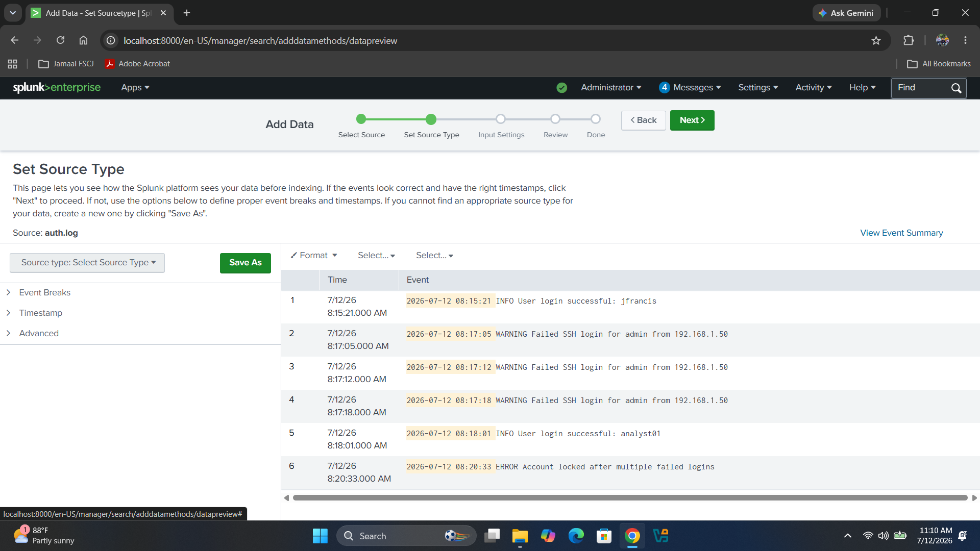The height and width of the screenshot is (551, 980).
Task: Open the second Select... dropdown
Action: point(434,255)
